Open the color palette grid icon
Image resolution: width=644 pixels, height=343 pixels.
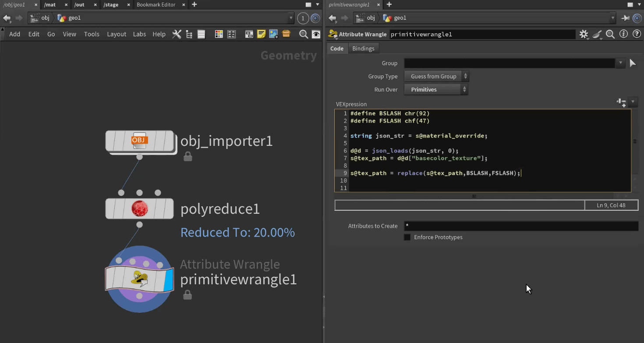tap(219, 34)
